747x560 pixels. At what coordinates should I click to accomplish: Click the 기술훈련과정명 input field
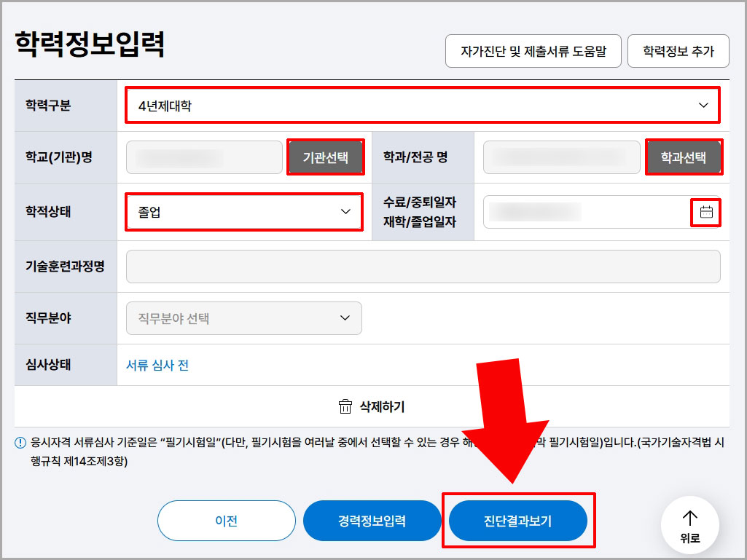point(423,267)
